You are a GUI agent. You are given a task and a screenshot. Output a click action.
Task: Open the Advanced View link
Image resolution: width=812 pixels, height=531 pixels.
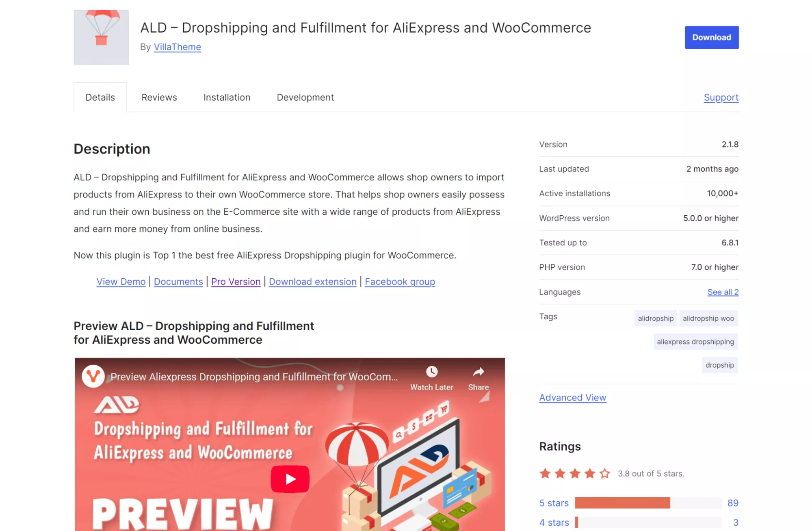tap(573, 398)
